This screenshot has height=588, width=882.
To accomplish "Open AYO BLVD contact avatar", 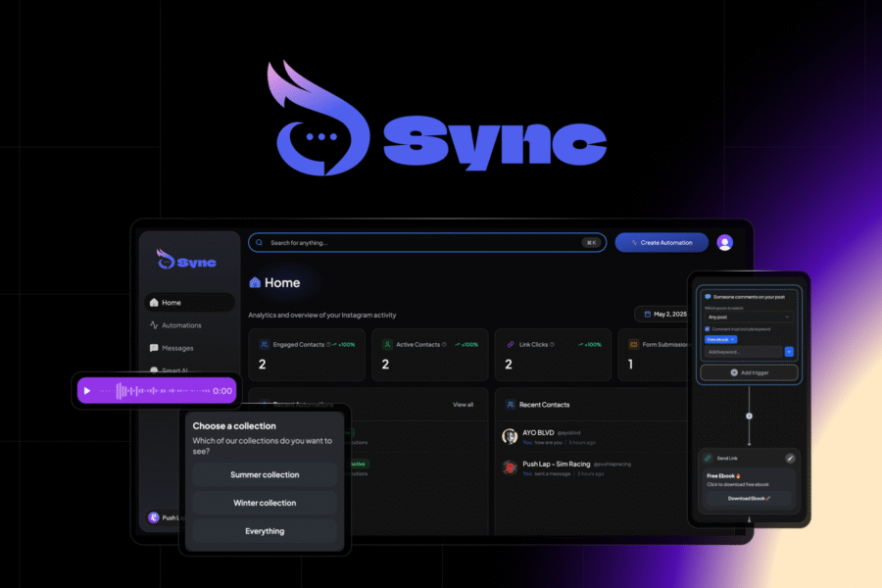I will click(510, 436).
